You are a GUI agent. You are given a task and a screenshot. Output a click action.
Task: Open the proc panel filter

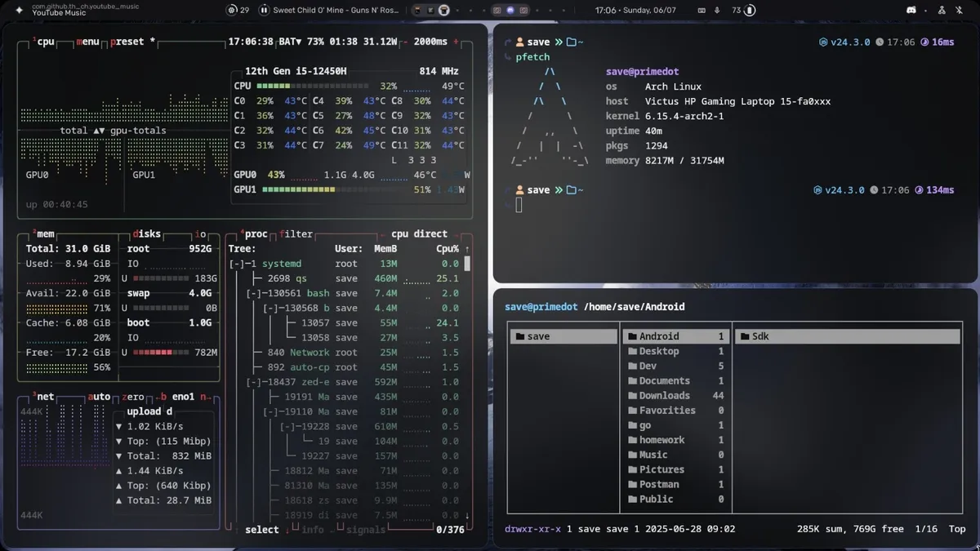296,234
